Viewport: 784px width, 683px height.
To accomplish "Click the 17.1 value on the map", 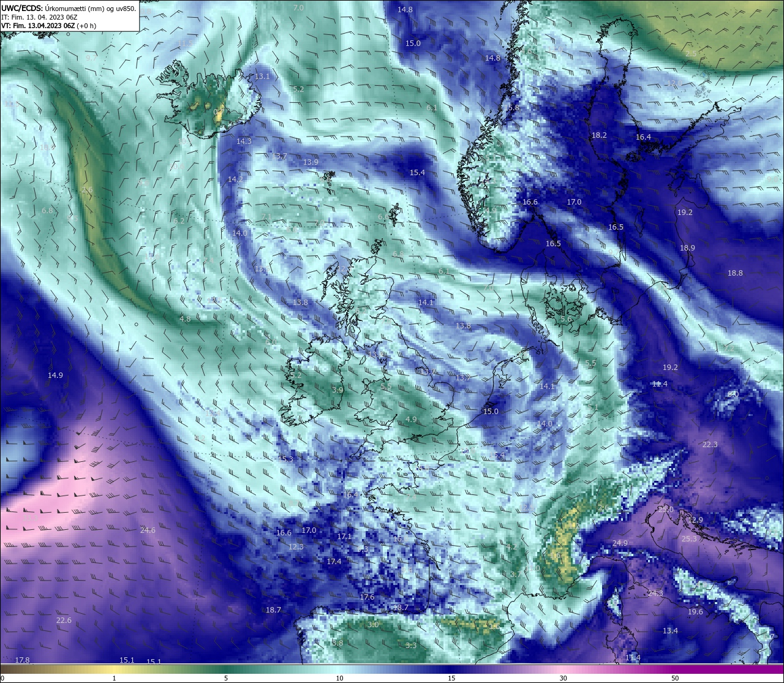I will (x=345, y=536).
